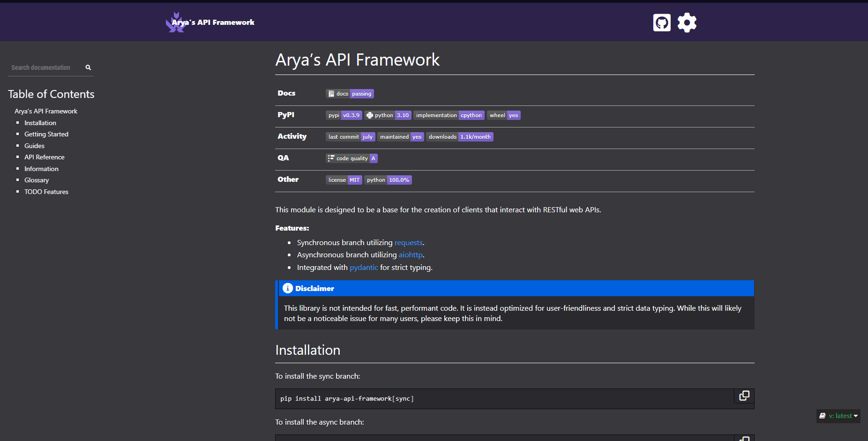Click the Docs row label
This screenshot has height=441, width=868.
point(286,93)
